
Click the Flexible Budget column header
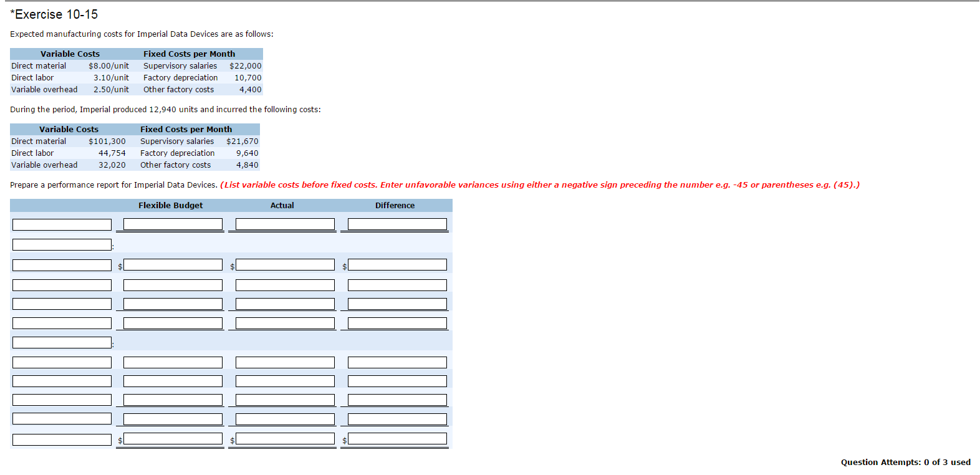tap(170, 205)
